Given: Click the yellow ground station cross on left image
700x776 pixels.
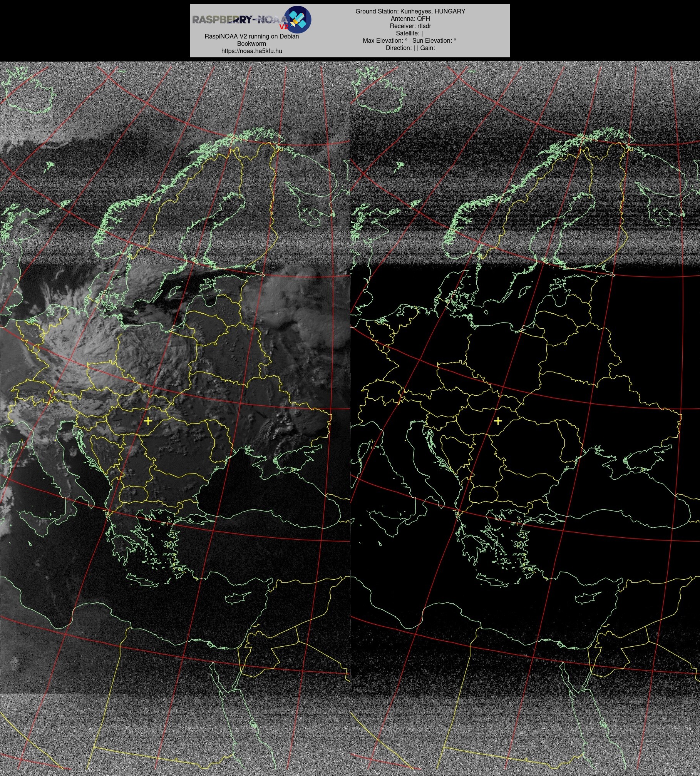Looking at the screenshot, I should click(148, 421).
